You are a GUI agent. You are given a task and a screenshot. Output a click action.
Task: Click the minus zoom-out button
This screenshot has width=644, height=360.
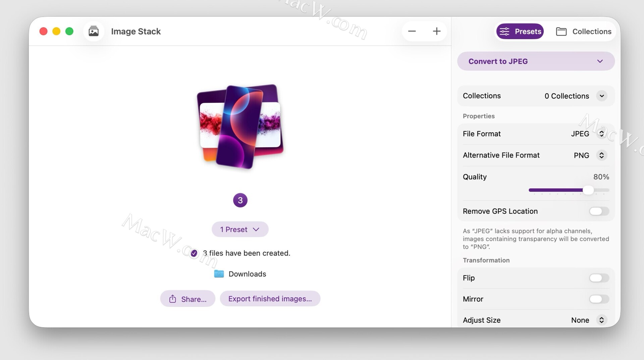tap(412, 31)
